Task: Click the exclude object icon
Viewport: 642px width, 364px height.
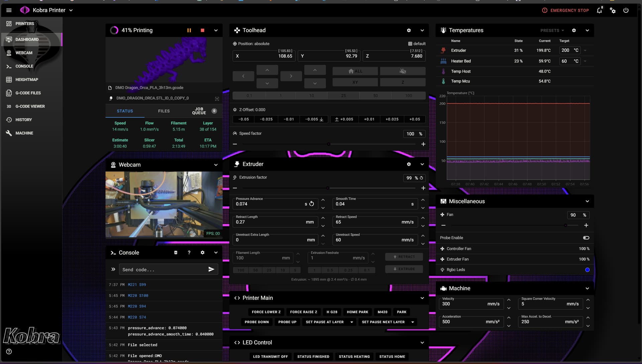Action: coord(217,99)
